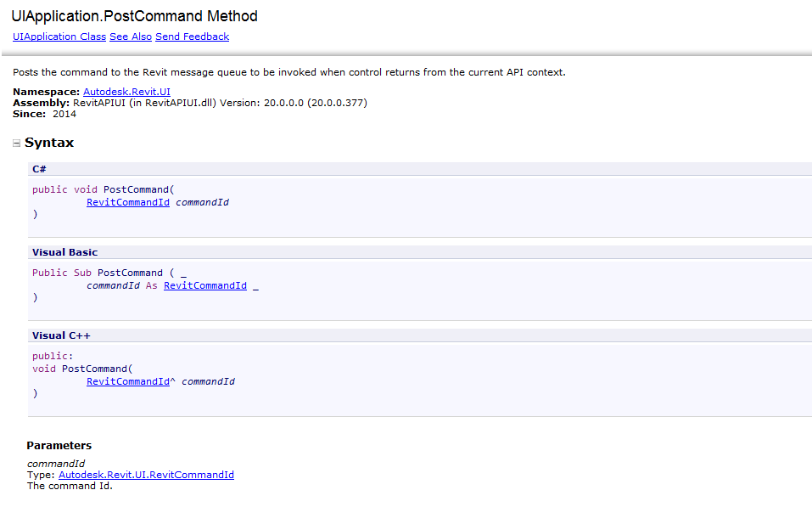Open Autodesk.Revit.UI namespace link

point(126,91)
